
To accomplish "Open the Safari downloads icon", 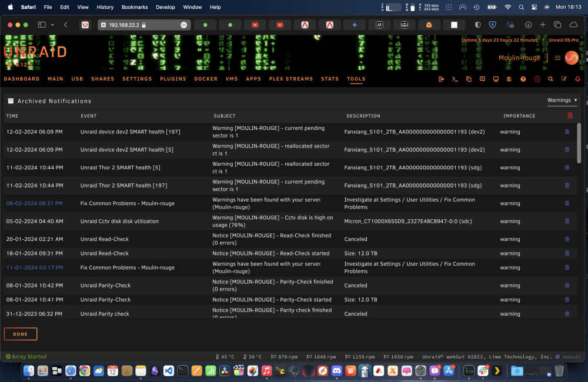I will coord(528,25).
